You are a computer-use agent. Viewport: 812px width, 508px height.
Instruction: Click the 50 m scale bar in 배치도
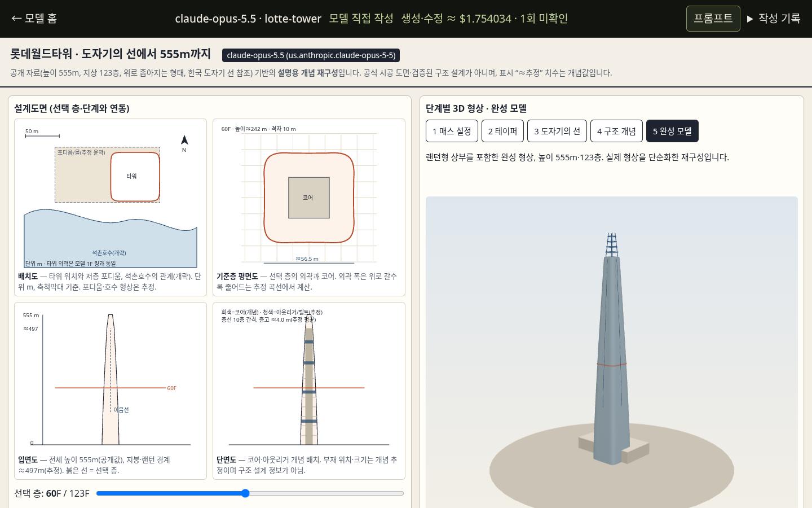point(42,134)
